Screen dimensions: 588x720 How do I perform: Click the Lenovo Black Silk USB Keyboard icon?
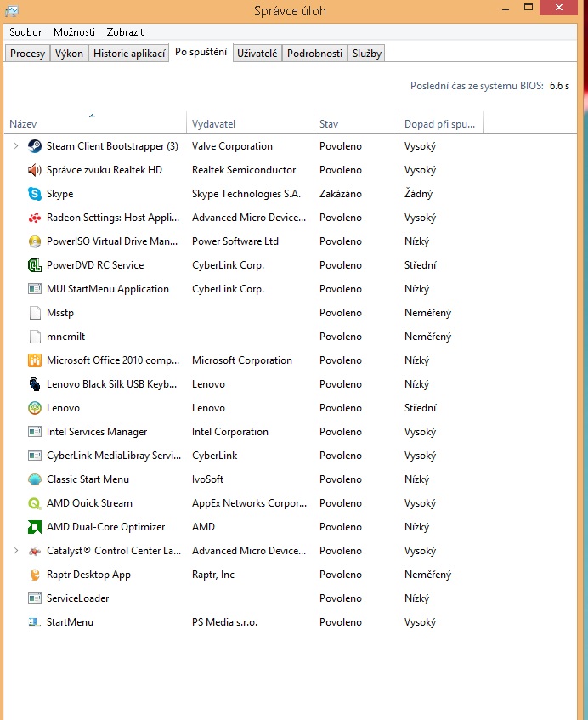[35, 384]
